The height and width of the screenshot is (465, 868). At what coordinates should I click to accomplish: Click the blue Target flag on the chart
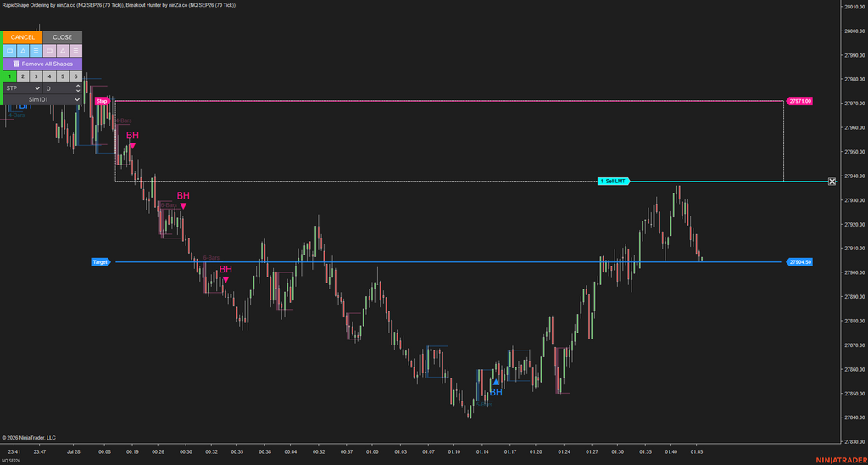pos(101,261)
